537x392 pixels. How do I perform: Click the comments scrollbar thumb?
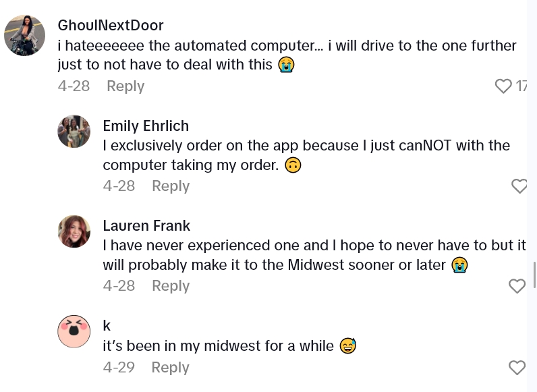(x=534, y=275)
